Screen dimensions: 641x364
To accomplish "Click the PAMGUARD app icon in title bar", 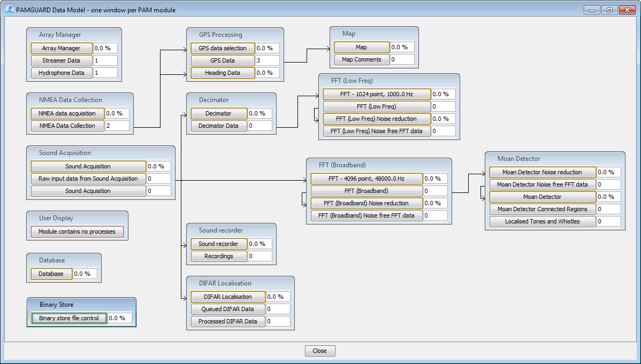I will (9, 10).
